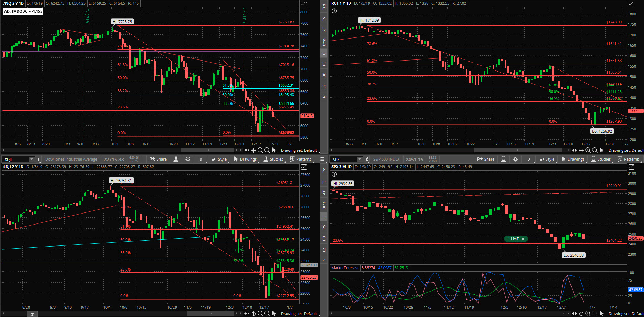
Task: Zoom in on the RUT chart
Action: click(x=588, y=150)
